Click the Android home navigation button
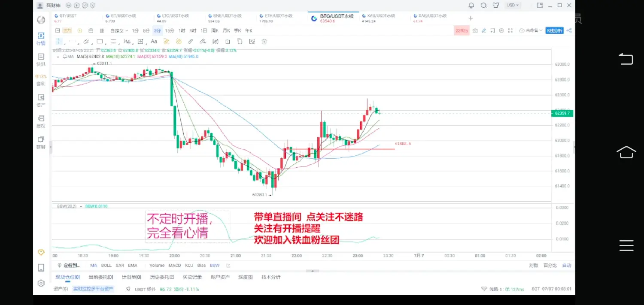The height and width of the screenshot is (305, 644). (x=626, y=152)
